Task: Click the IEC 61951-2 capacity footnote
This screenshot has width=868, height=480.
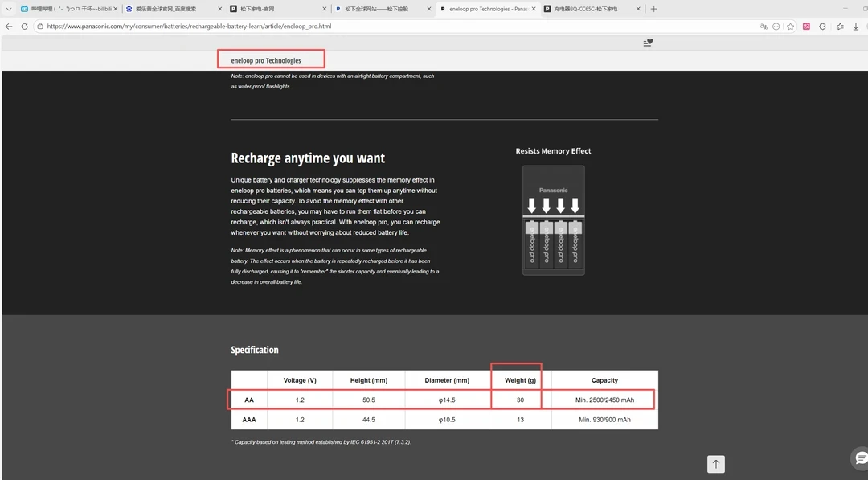Action: [321, 441]
